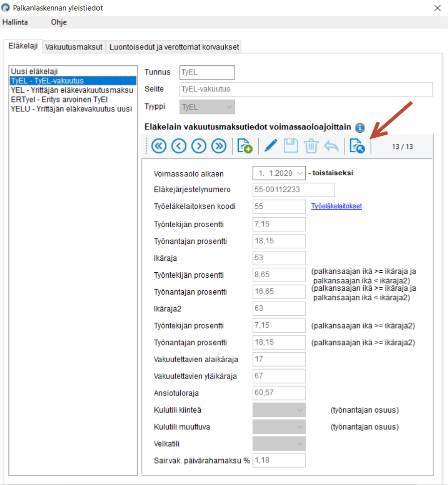Switch to the Vakuutusmaksut tab
The image size is (448, 485).
point(73,47)
